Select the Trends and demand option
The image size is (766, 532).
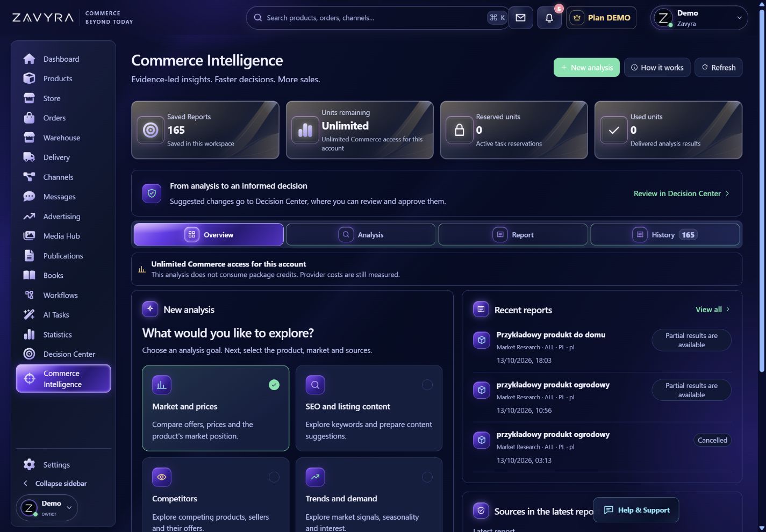click(369, 495)
